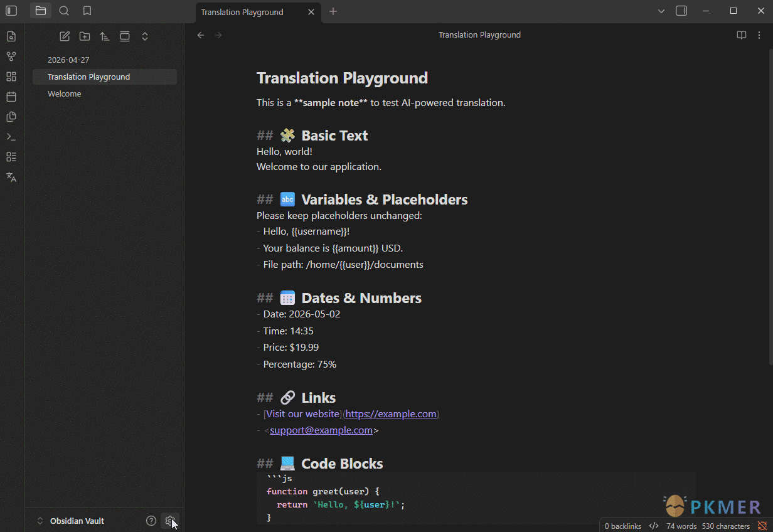The width and height of the screenshot is (773, 532).
Task: Change sort order icon
Action: point(105,36)
